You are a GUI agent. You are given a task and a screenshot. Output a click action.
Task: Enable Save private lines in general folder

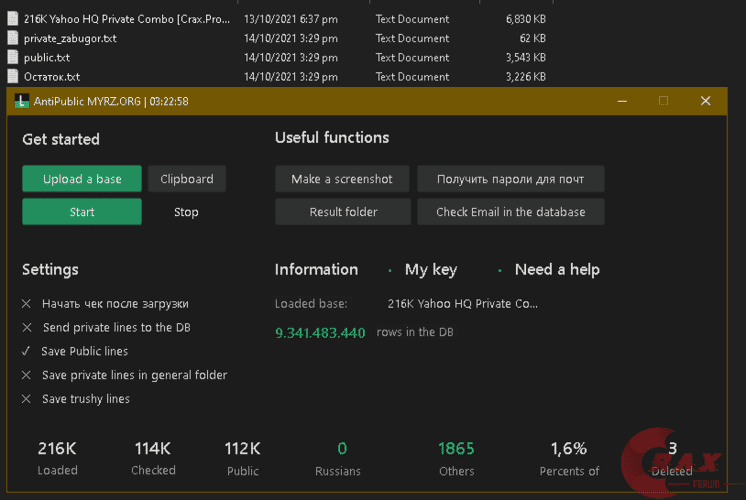click(x=26, y=375)
